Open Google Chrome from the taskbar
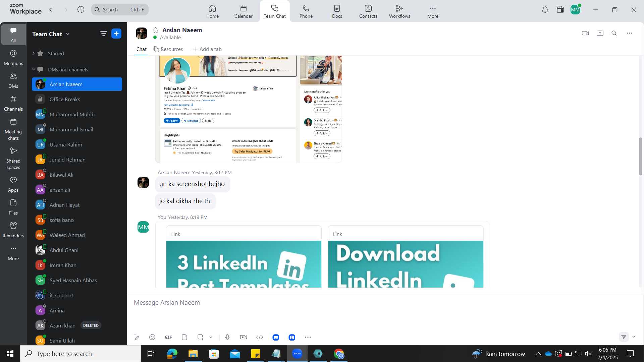644x362 pixels. coord(339,354)
